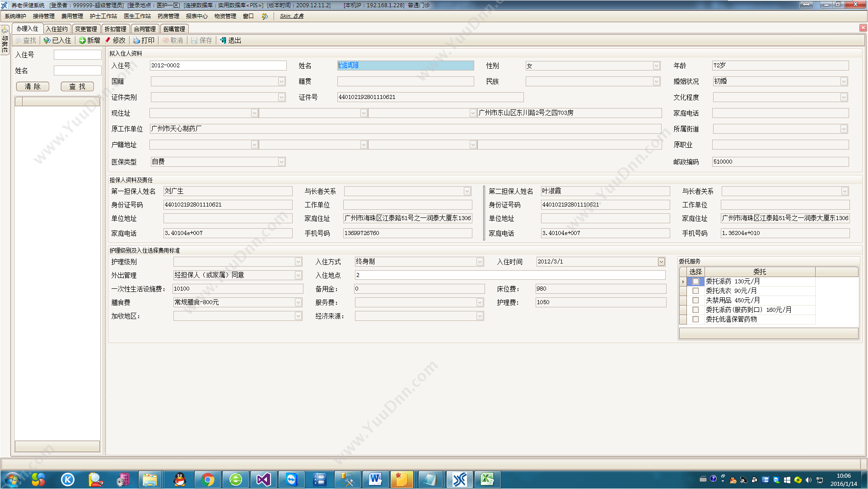Image resolution: width=868 pixels, height=489 pixels.
Task: Expand the 外出管理 dropdown
Action: click(x=298, y=276)
